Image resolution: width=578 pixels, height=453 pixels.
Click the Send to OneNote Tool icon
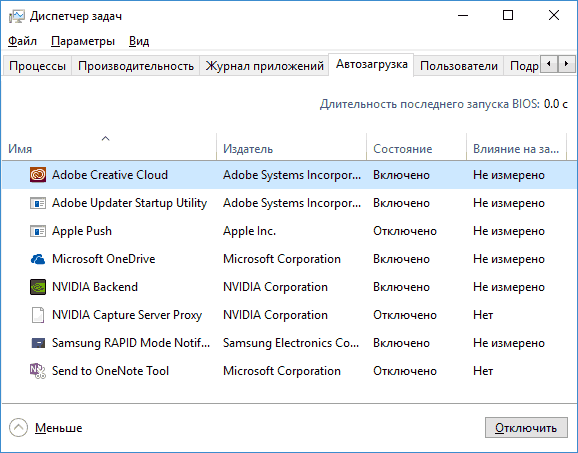(38, 371)
